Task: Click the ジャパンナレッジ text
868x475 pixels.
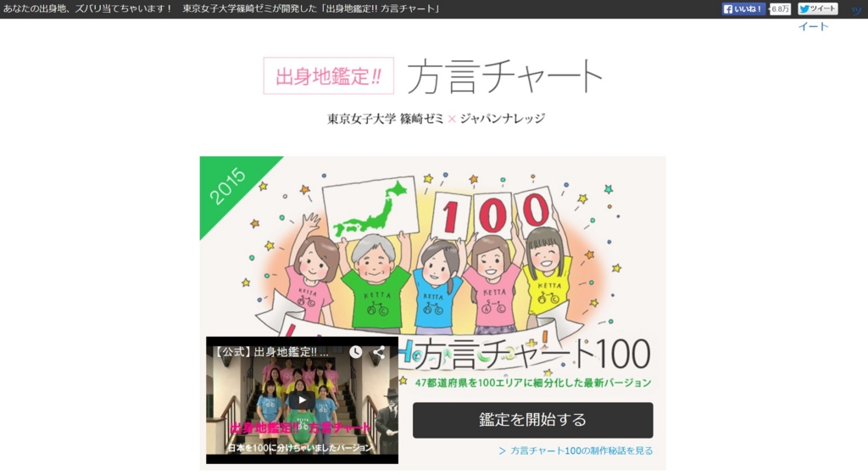Action: coord(503,119)
